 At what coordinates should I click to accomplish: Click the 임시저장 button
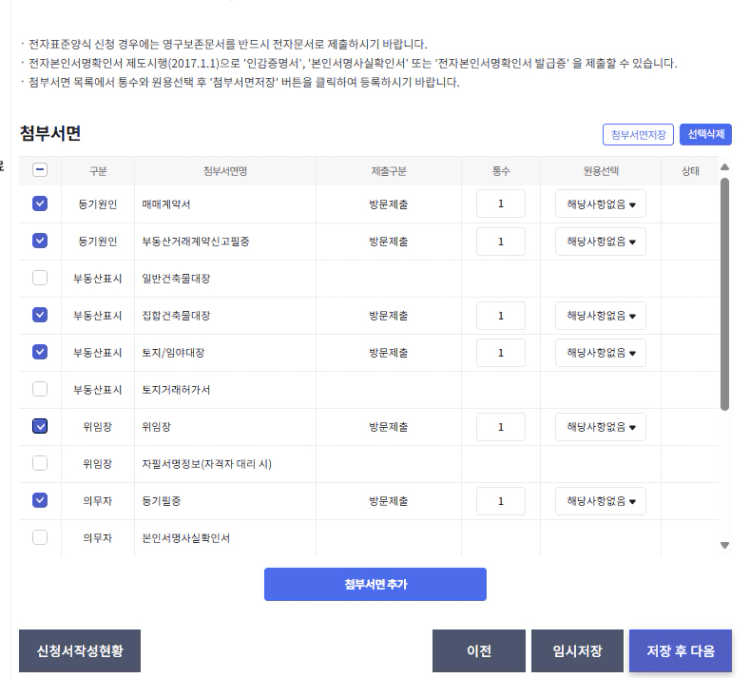577,651
